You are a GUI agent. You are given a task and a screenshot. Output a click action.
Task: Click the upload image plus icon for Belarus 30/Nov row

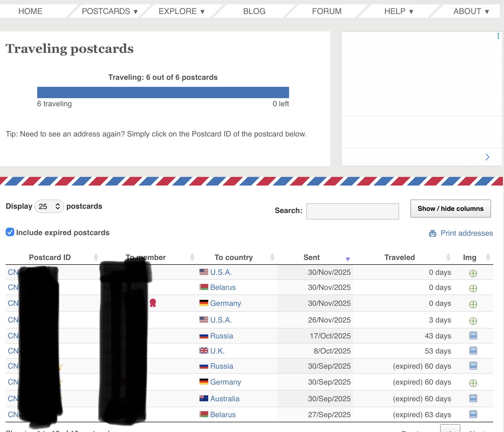click(473, 288)
